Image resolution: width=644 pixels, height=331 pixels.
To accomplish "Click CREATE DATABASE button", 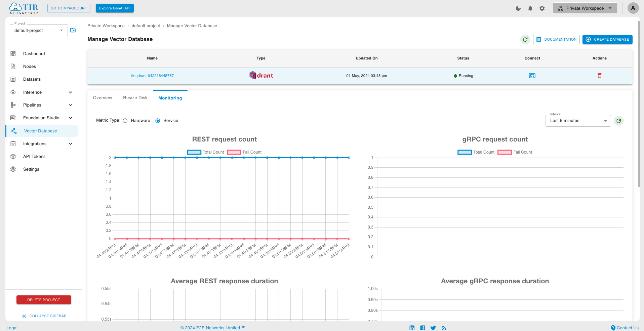I will coord(607,40).
